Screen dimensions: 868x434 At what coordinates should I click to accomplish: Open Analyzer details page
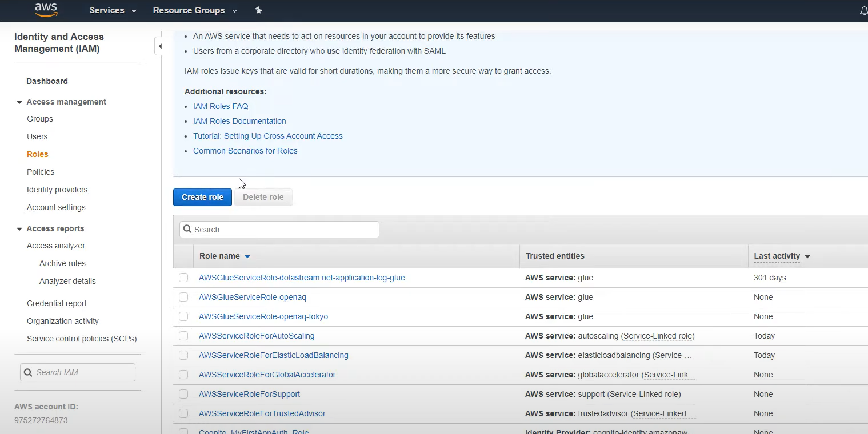[67, 281]
